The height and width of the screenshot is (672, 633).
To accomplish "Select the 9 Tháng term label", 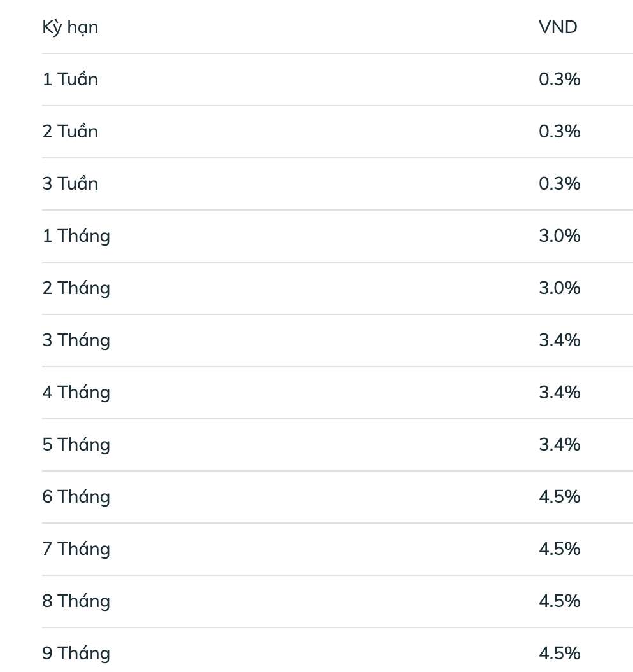I will (76, 654).
